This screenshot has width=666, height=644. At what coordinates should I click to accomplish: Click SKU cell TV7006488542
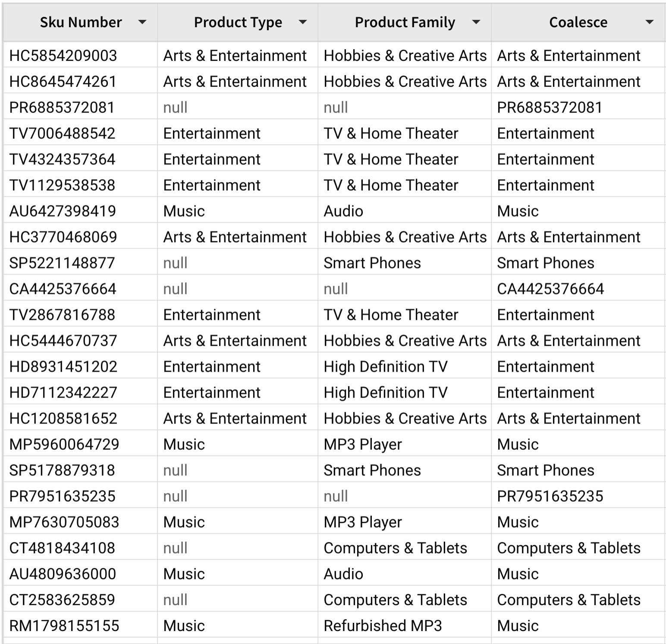click(62, 133)
